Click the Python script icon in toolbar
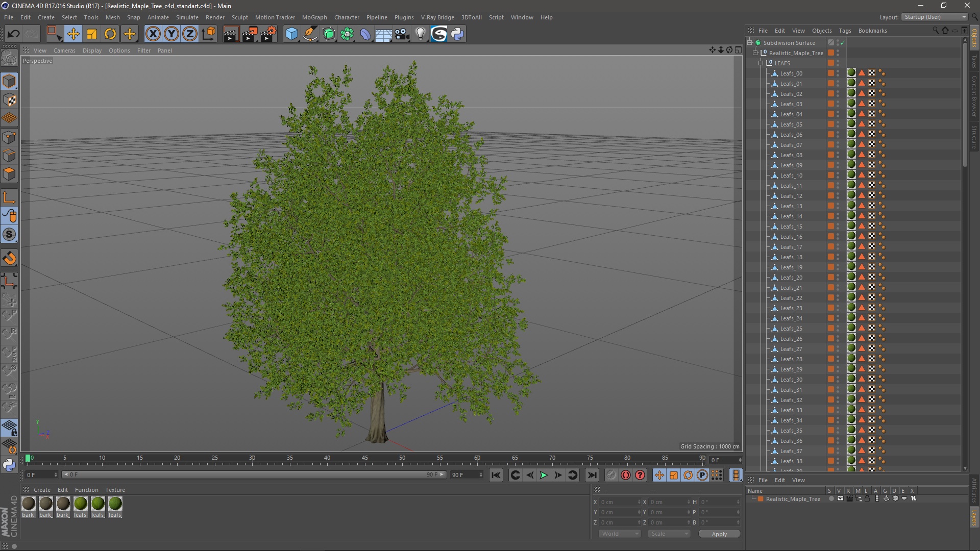The image size is (980, 551). 457,34
